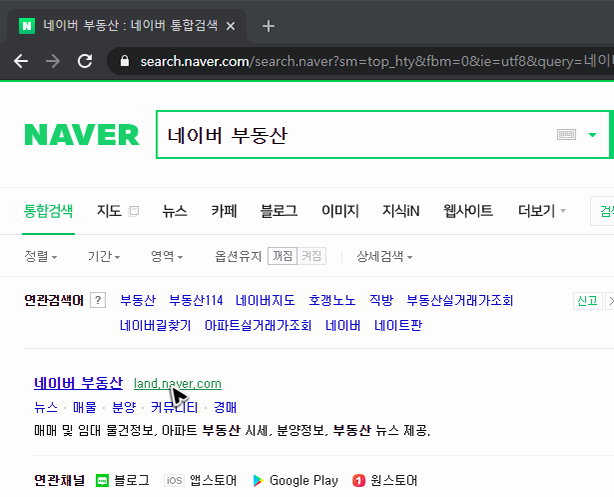614x497 pixels.
Task: Click the 호갱노노 related search link
Action: tap(332, 300)
